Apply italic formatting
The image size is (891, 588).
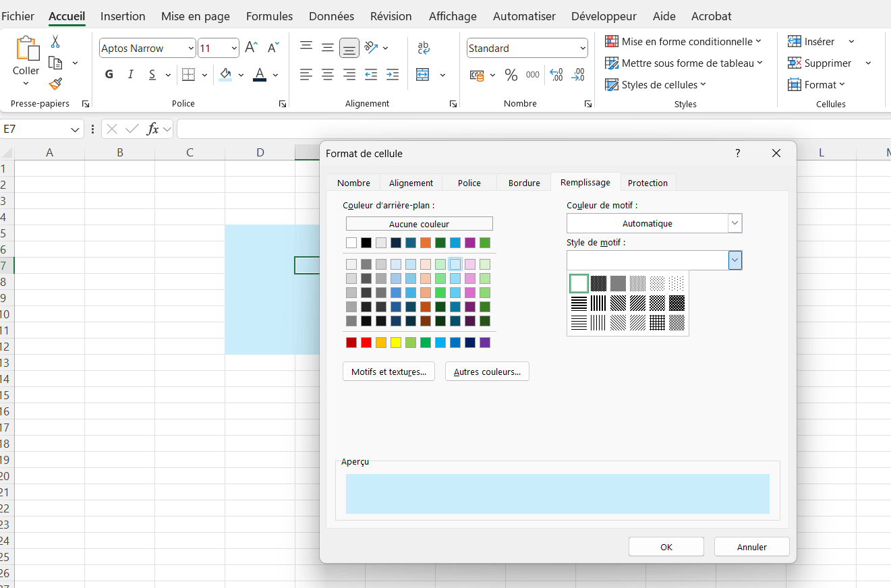pos(130,74)
